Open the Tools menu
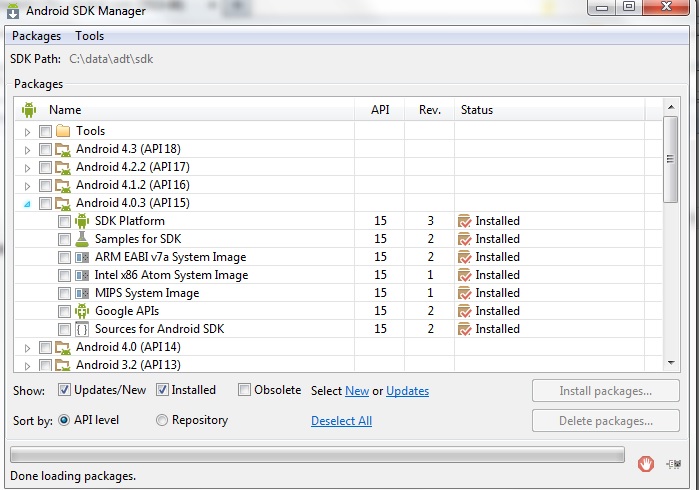699x490 pixels. click(90, 36)
